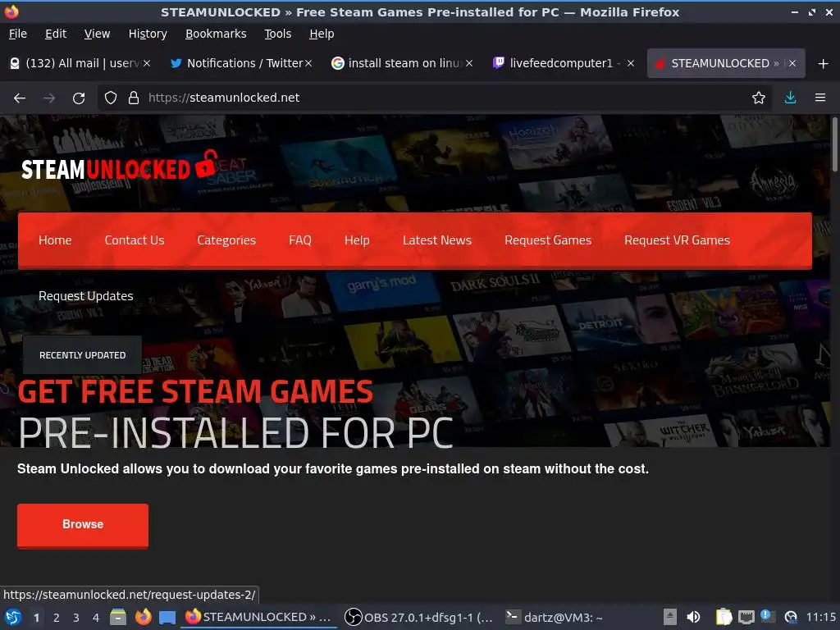The image size is (840, 630).
Task: Open the site's Help navigation link
Action: [357, 240]
